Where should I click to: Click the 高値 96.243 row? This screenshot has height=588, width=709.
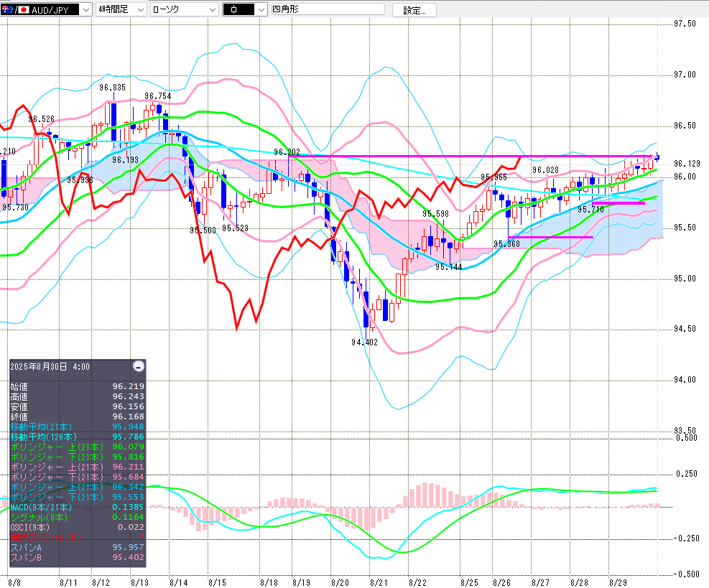click(x=78, y=396)
